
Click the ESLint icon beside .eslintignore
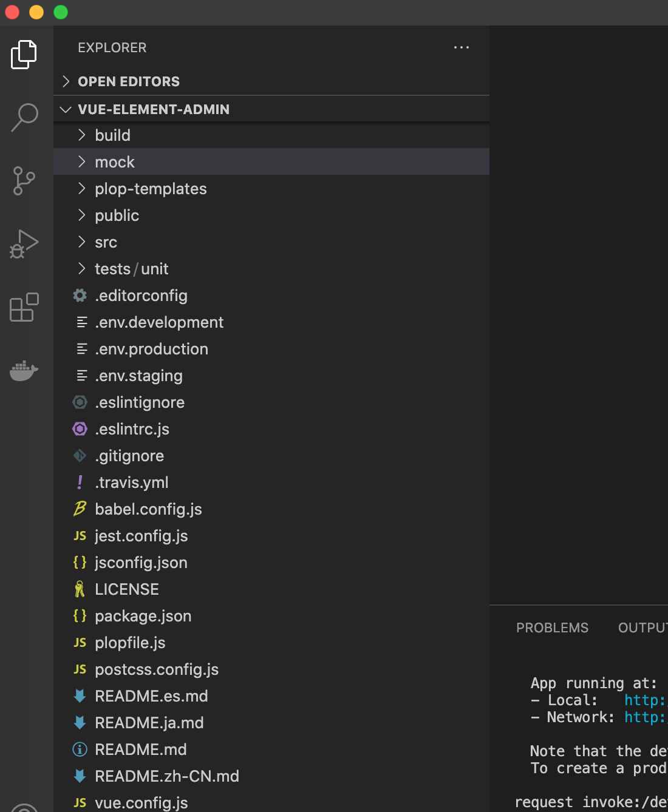coord(80,402)
